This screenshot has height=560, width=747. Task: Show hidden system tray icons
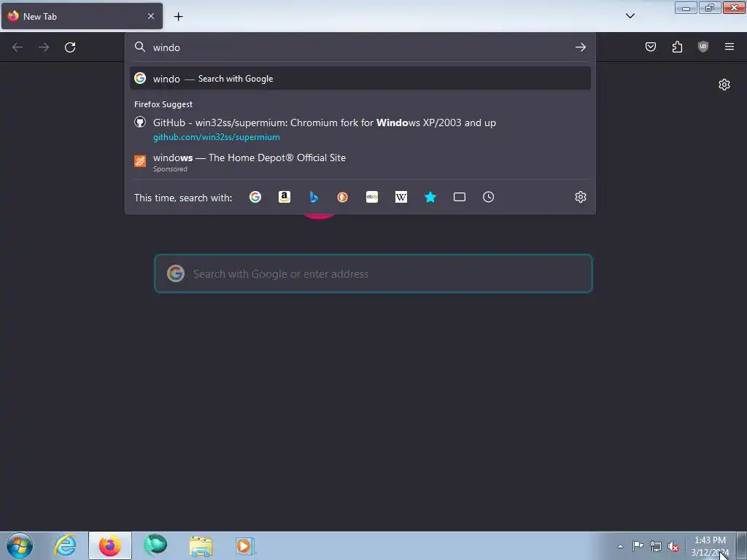coord(620,546)
